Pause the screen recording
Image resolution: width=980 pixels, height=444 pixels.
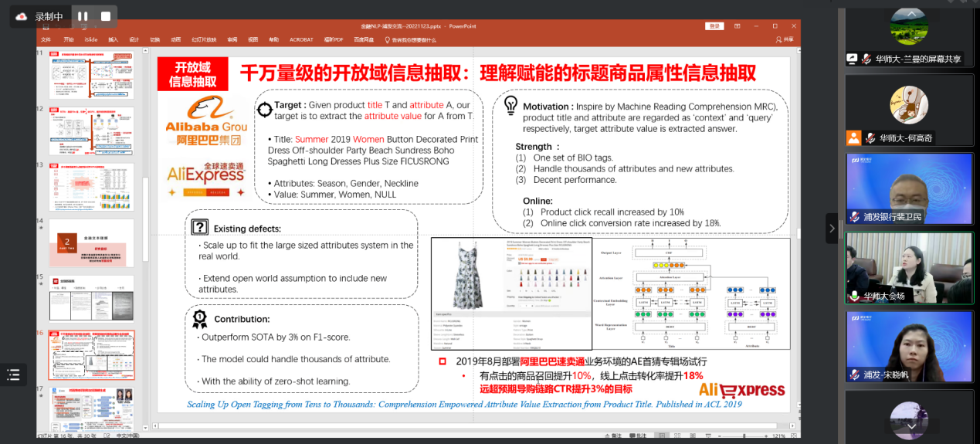click(x=83, y=16)
